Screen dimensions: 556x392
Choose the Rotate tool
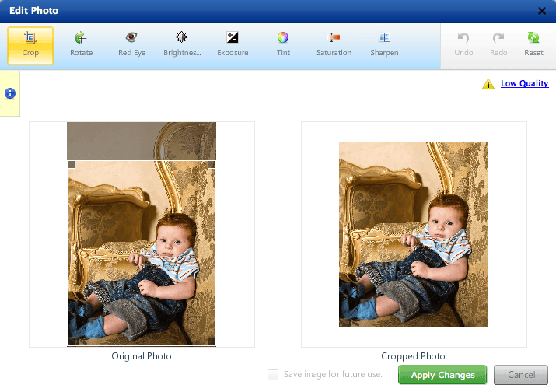[x=81, y=46]
